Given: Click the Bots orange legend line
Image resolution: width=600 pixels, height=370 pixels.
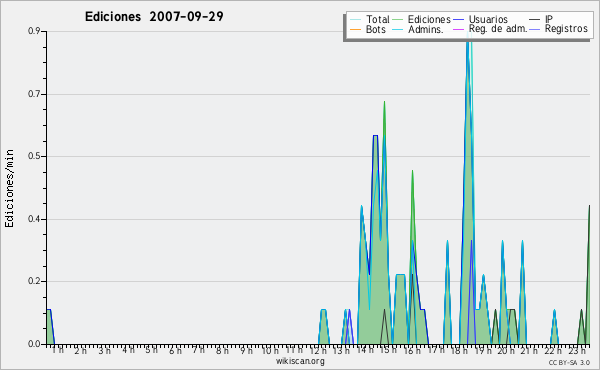Looking at the screenshot, I should click(x=355, y=29).
